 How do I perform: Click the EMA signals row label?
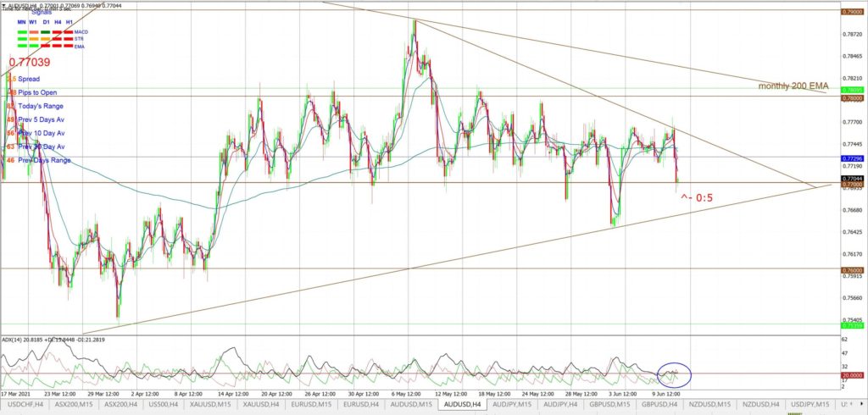(x=79, y=46)
